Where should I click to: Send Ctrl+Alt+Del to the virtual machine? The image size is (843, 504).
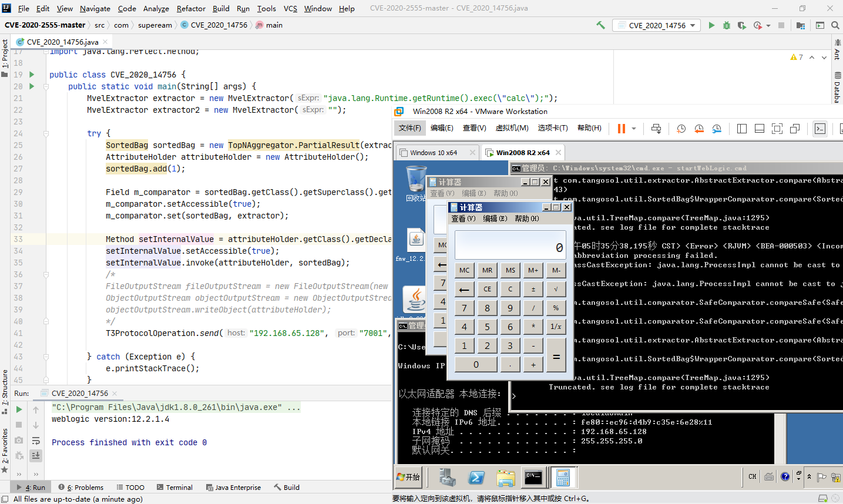[x=656, y=129]
